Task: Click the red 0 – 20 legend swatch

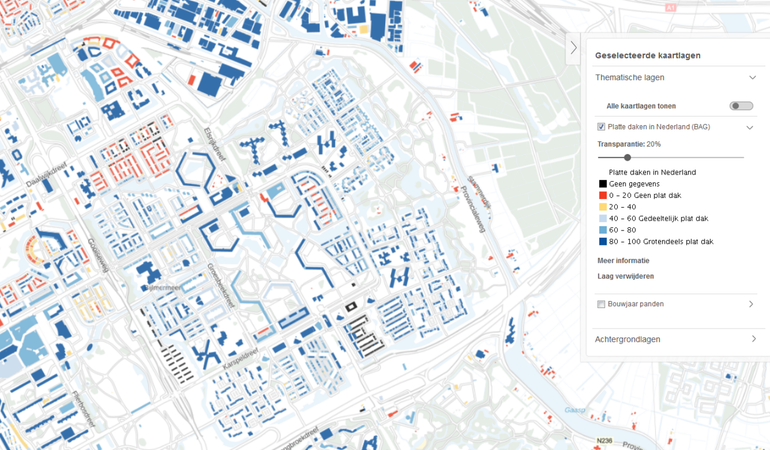Action: coord(603,195)
